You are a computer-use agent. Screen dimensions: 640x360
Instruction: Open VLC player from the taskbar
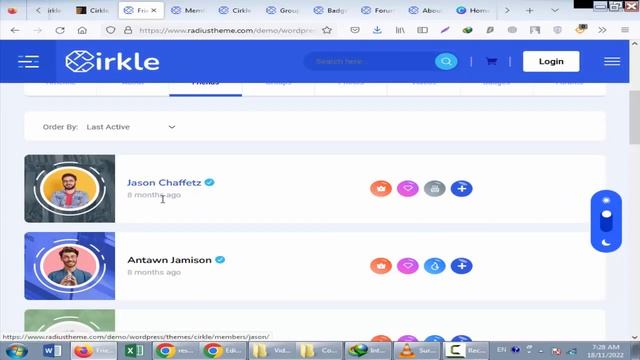416,351
